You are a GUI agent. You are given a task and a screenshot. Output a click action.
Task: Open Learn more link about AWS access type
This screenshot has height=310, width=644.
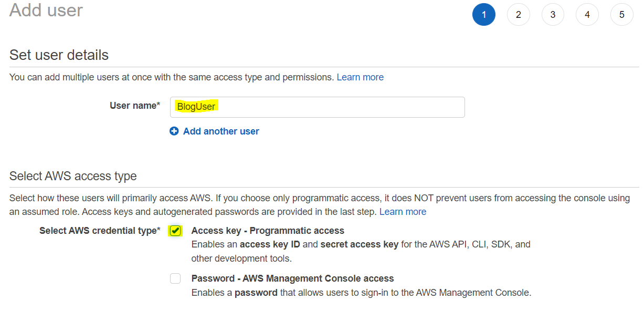pyautogui.click(x=403, y=212)
